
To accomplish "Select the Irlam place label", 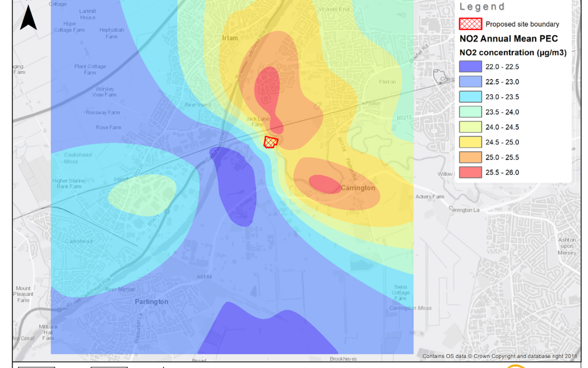I will (x=229, y=38).
